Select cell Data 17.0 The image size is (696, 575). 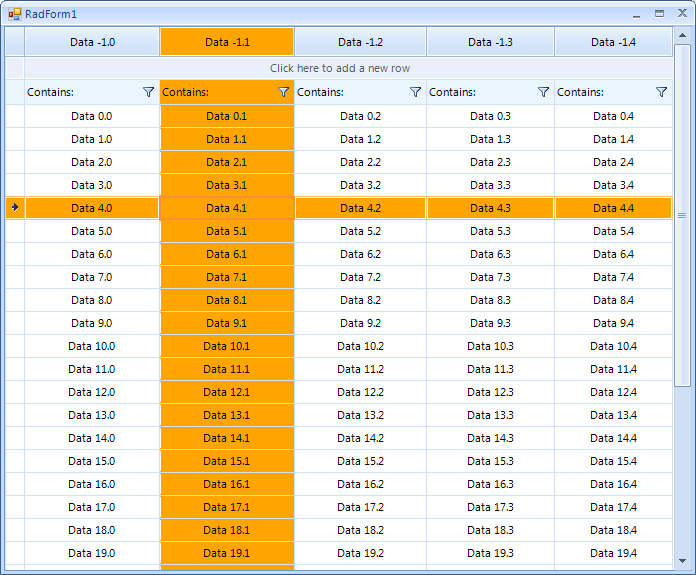tap(92, 507)
